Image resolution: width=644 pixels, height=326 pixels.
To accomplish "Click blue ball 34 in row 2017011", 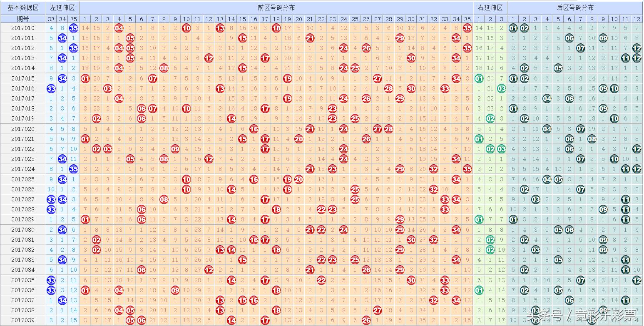I will pos(62,38).
